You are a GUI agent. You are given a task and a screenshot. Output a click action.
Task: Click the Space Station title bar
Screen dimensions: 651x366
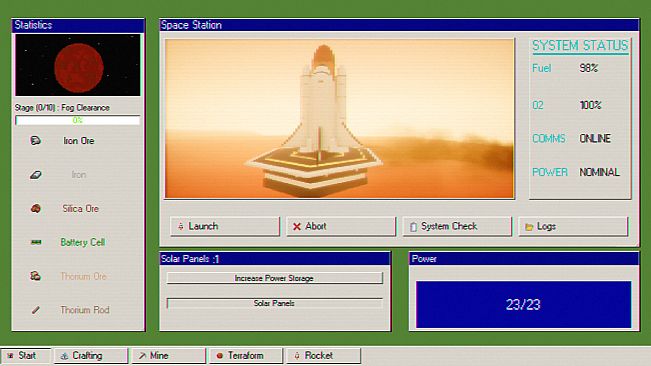(x=399, y=25)
